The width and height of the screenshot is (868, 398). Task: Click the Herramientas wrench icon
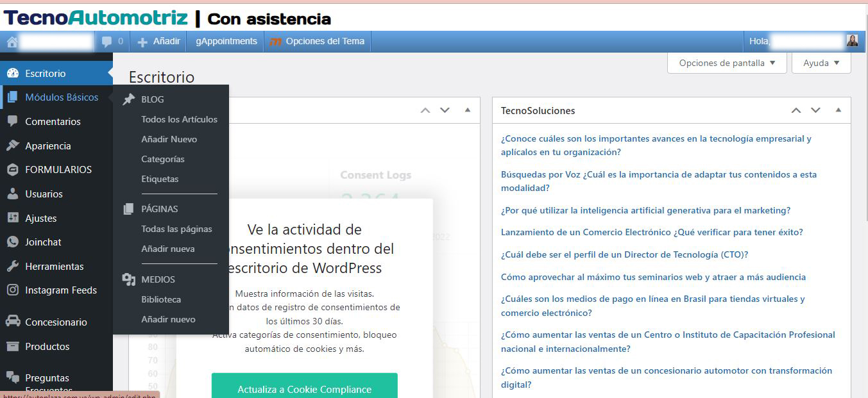pos(12,267)
